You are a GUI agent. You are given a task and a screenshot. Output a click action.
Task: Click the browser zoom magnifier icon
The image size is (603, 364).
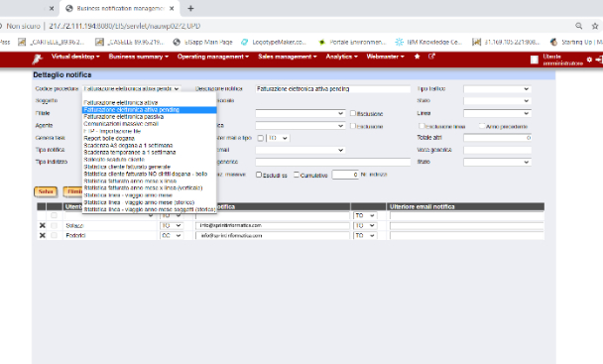(579, 26)
